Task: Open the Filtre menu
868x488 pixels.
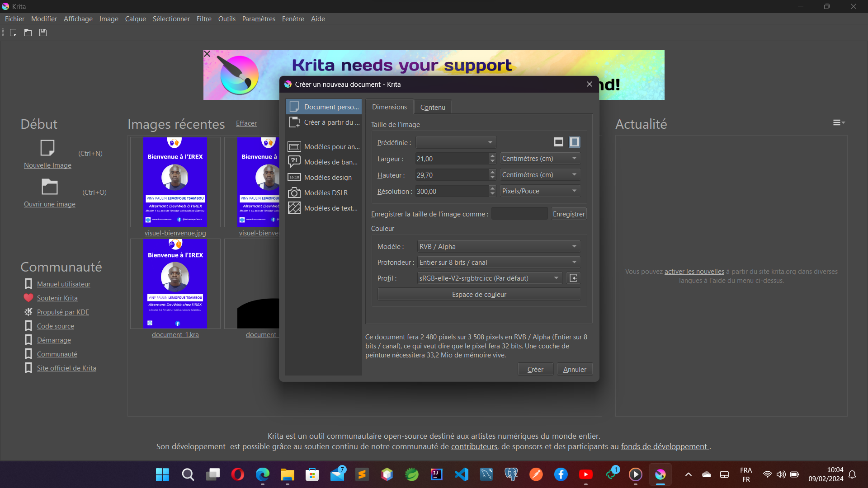Action: pos(204,19)
